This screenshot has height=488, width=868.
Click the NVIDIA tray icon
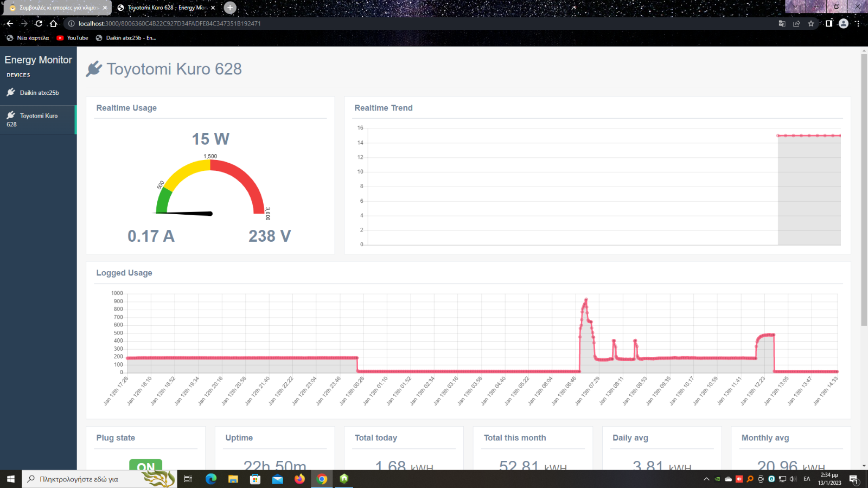717,479
